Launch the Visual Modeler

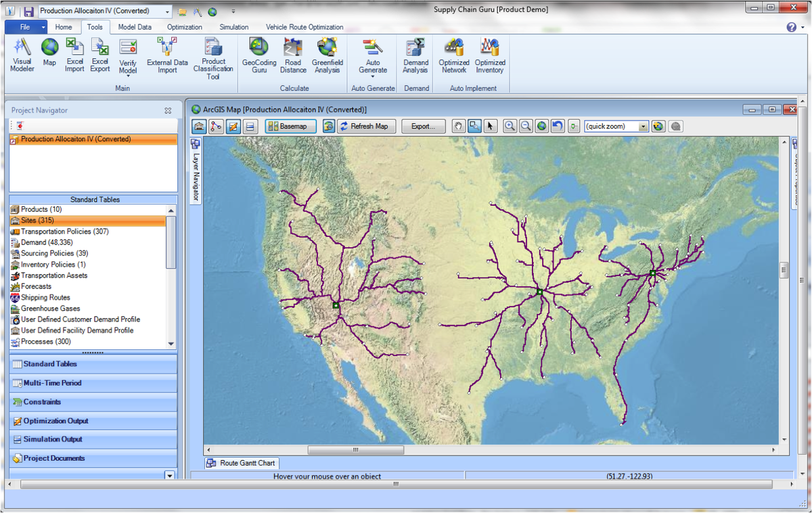tap(22, 55)
